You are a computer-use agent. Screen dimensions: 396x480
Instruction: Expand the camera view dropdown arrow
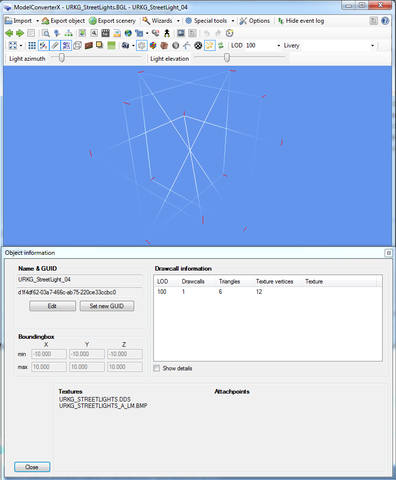pos(133,45)
